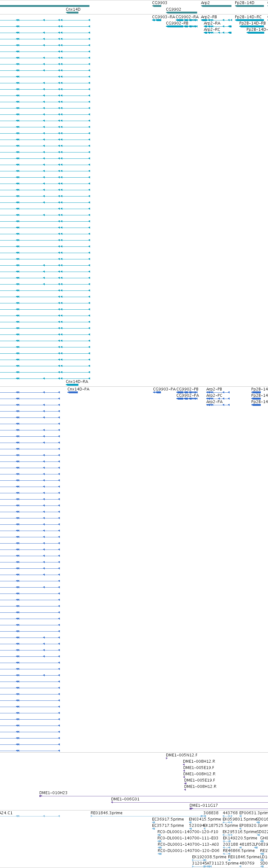Click the DME1-005N12.F clone label

[182, 755]
